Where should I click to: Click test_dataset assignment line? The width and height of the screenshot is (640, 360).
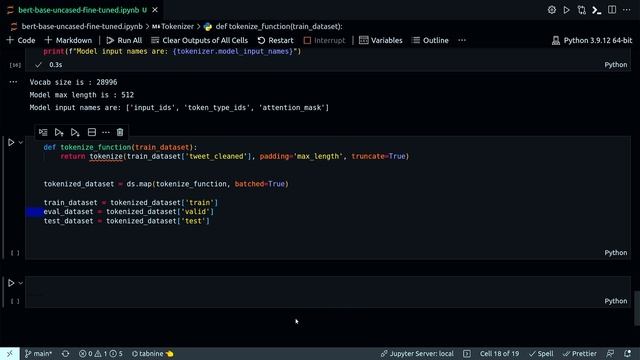pyautogui.click(x=127, y=221)
